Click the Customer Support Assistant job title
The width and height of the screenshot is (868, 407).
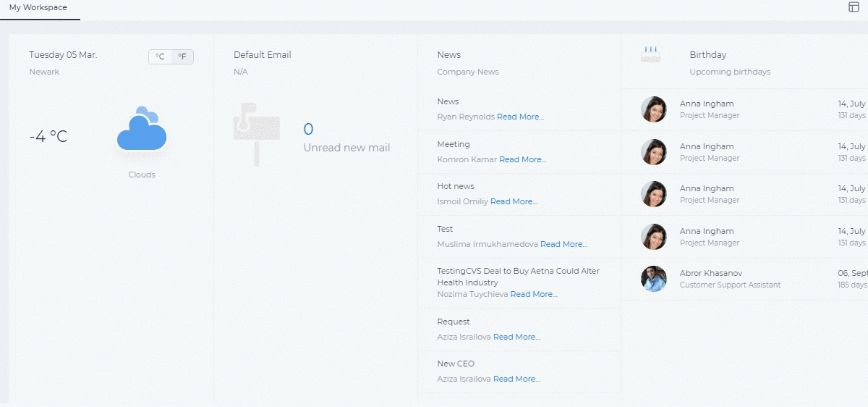(x=730, y=285)
